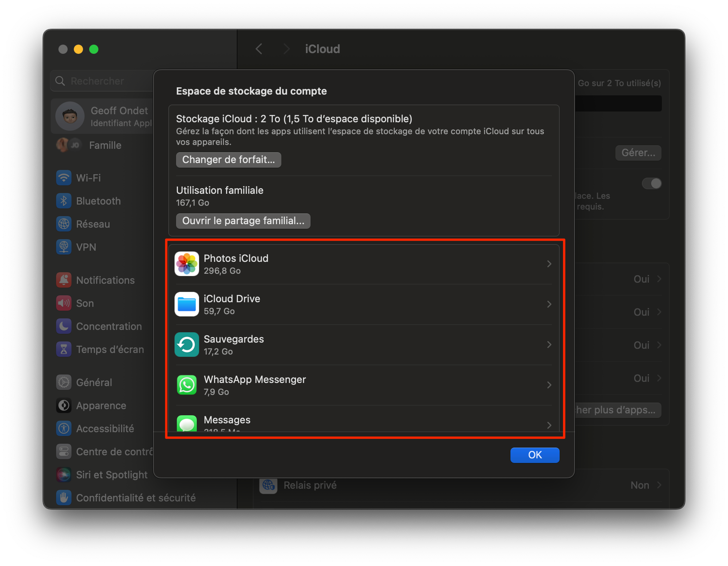Click the 7,9 Go size value
This screenshot has height=566, width=728.
point(216,392)
